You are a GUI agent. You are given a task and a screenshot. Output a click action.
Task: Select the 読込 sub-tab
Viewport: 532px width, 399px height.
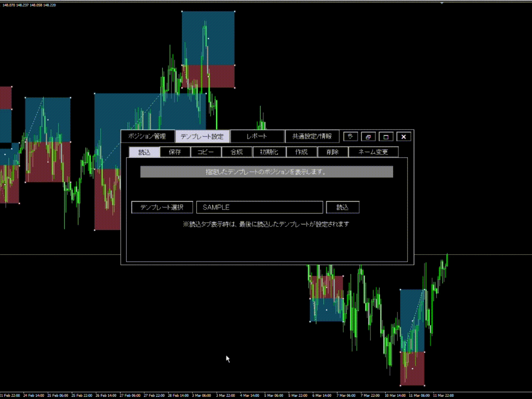(x=144, y=152)
